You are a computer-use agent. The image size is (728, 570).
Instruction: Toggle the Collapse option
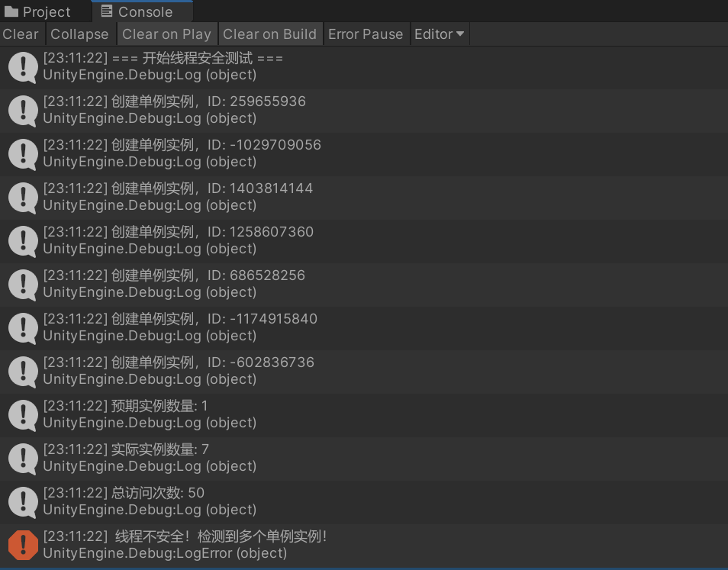pyautogui.click(x=80, y=34)
